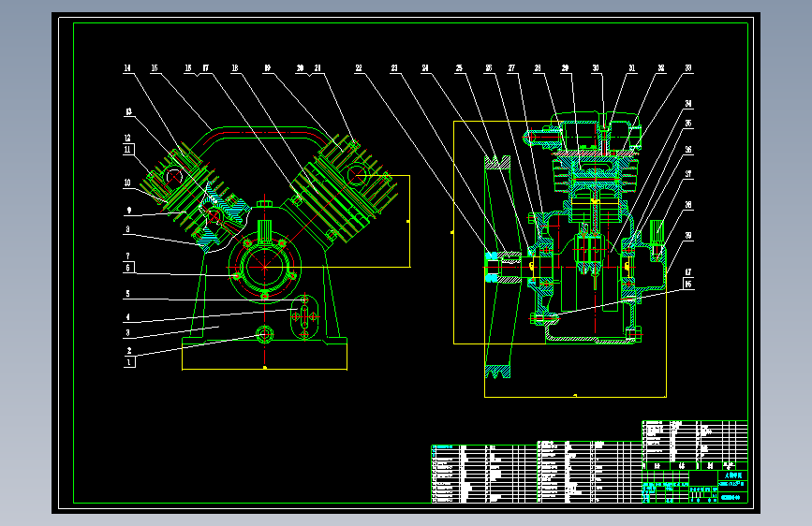Viewport: 812px width, 526px height.
Task: Click part callout number 35
Action: click(688, 124)
